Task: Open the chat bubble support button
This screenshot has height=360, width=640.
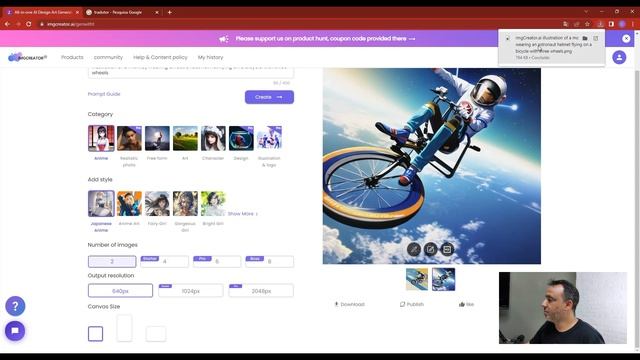Action: pos(15,331)
